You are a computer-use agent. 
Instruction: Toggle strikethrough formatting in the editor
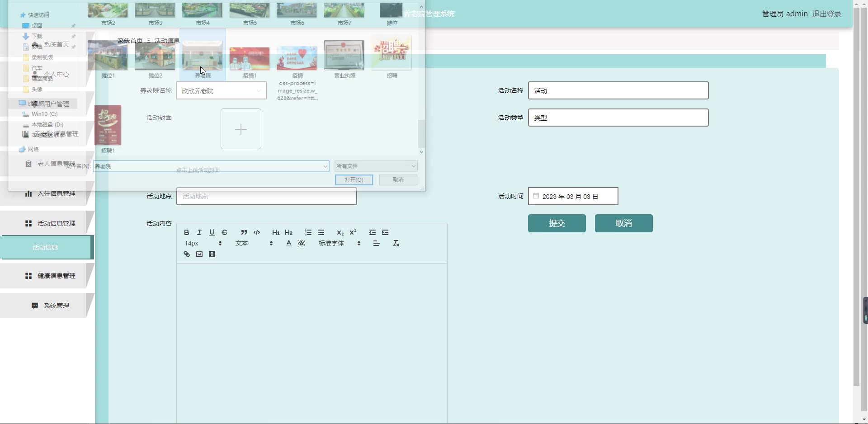(225, 232)
